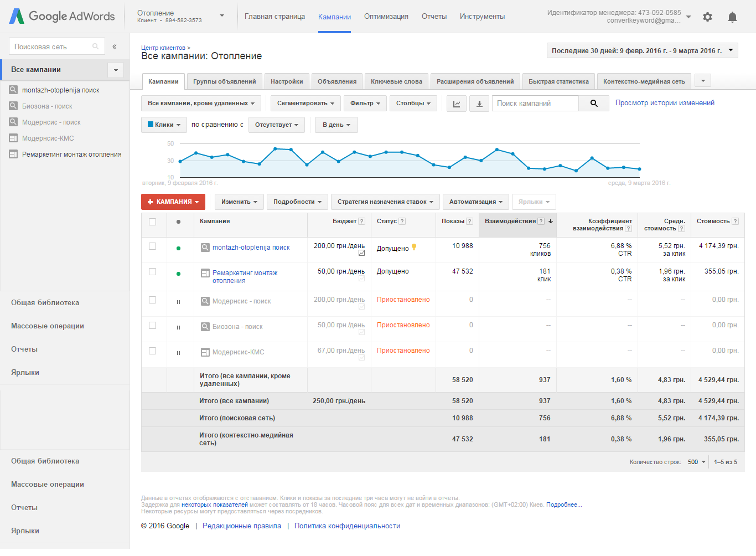Click display icon next to Модернсис-КМС in sidebar

point(13,138)
